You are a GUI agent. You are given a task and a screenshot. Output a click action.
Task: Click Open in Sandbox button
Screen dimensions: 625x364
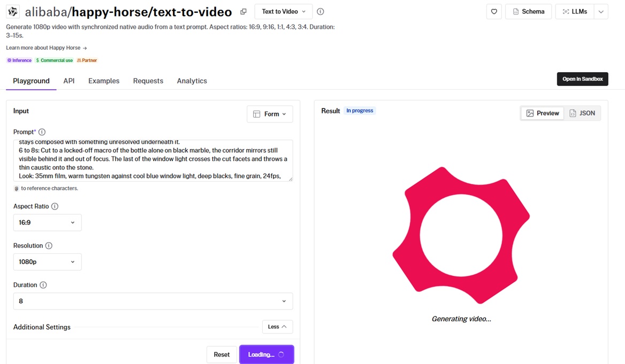(x=582, y=79)
